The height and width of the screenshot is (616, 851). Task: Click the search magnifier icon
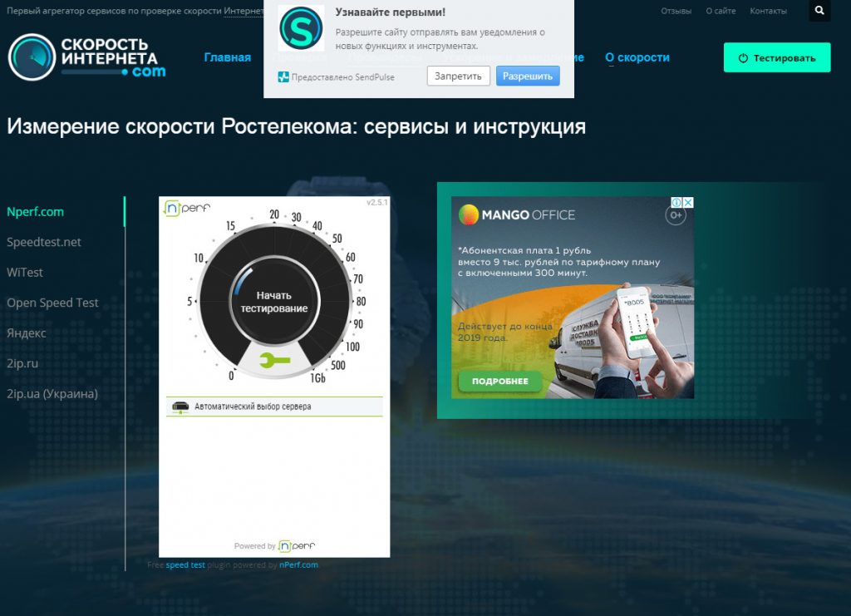(819, 10)
